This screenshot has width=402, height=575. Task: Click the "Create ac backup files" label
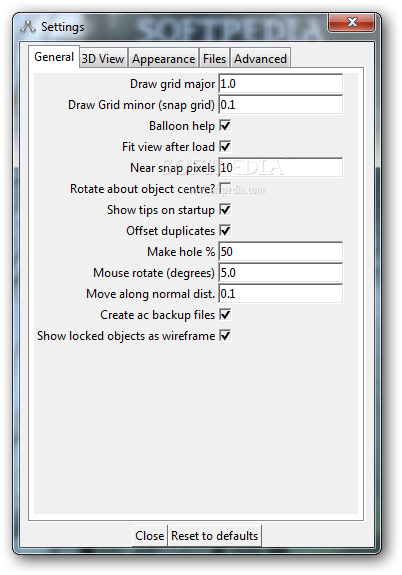point(157,315)
